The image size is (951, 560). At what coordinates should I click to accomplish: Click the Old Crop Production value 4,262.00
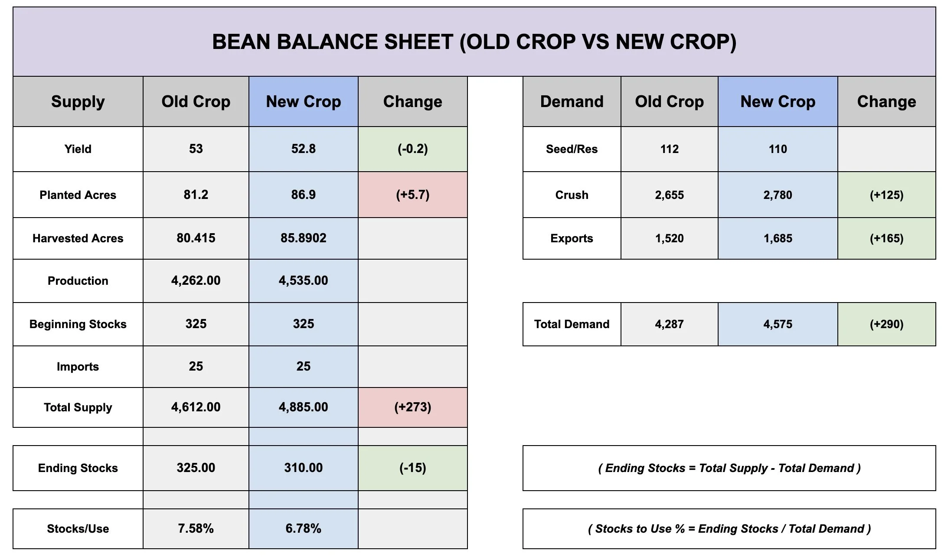196,281
